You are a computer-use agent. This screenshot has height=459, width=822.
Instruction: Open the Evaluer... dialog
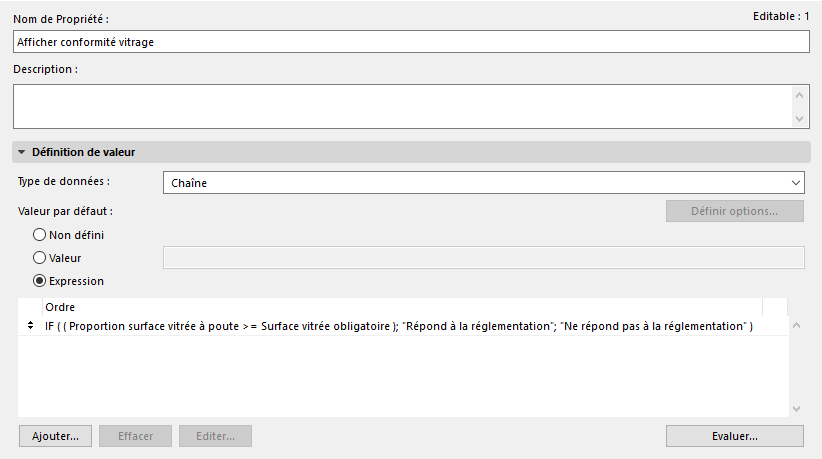tap(735, 436)
